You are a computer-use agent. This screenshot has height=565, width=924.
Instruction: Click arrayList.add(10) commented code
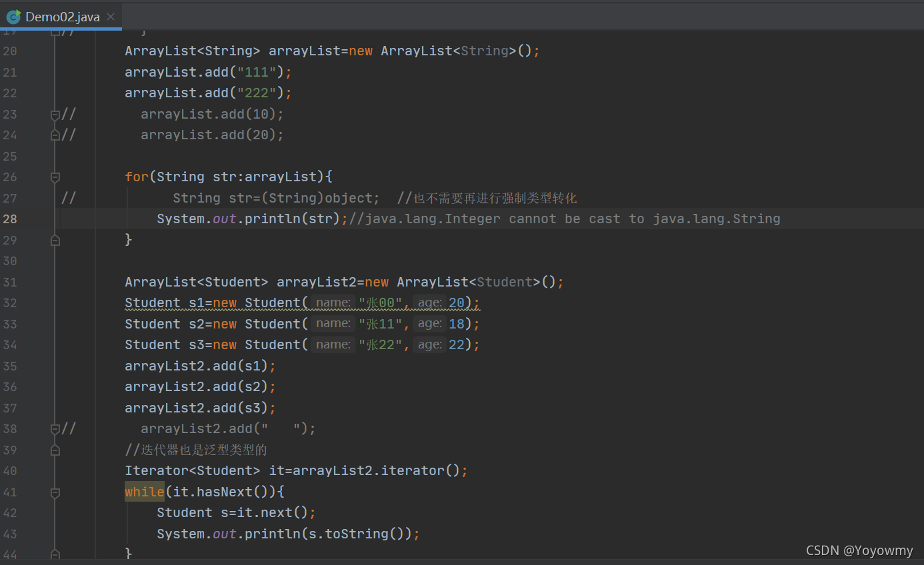[212, 114]
